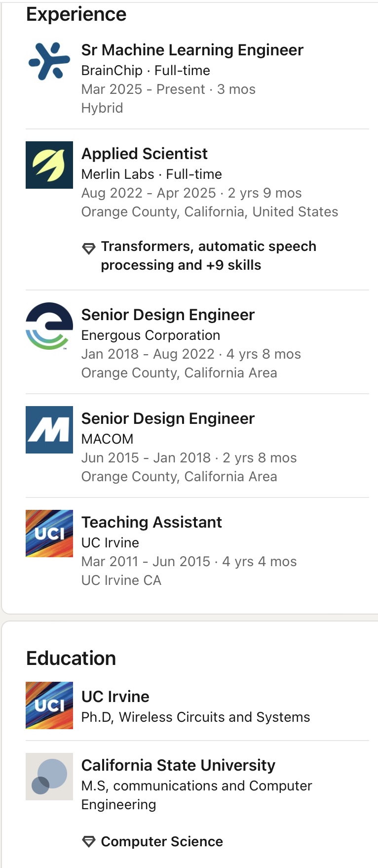This screenshot has height=868, width=378.
Task: Open Sr Machine Learning Engineer position
Action: tap(192, 50)
